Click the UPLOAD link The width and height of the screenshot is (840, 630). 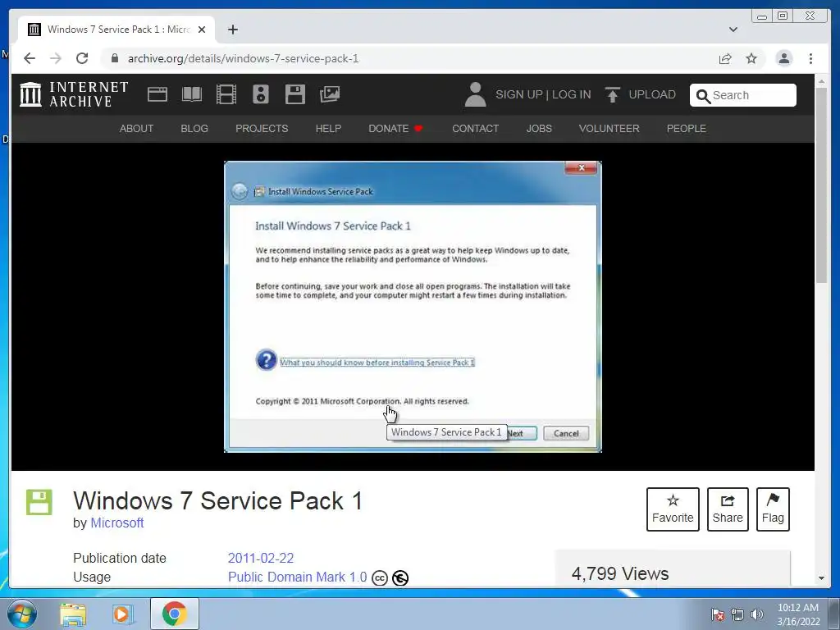click(x=652, y=95)
